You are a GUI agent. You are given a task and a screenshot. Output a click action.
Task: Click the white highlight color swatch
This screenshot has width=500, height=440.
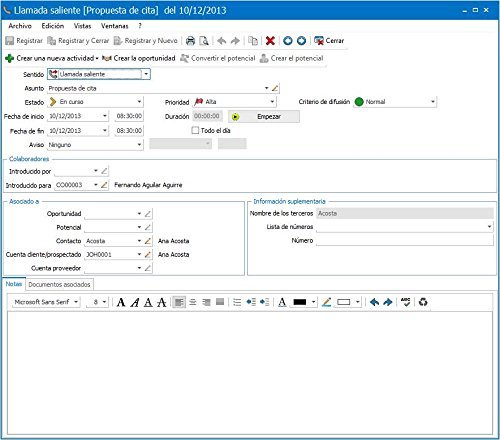pos(343,302)
